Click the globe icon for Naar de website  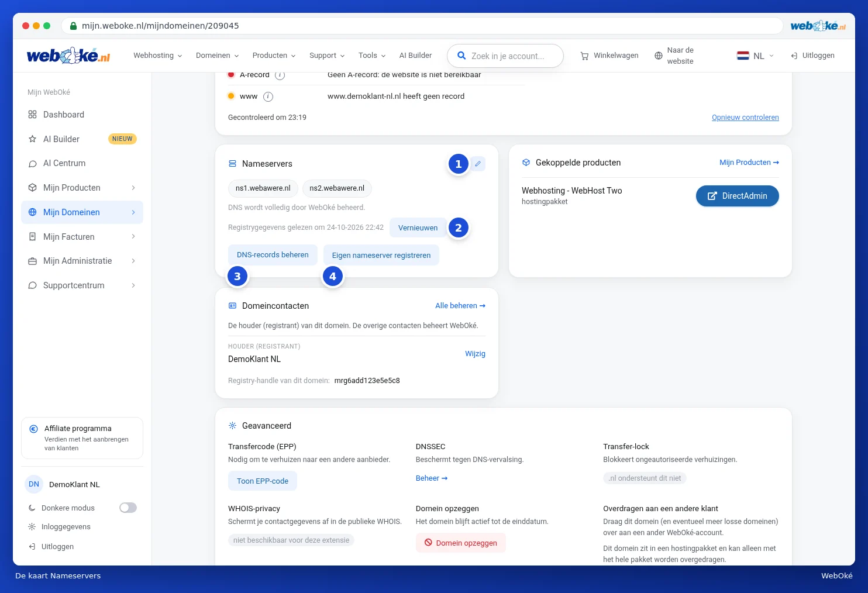coord(659,56)
